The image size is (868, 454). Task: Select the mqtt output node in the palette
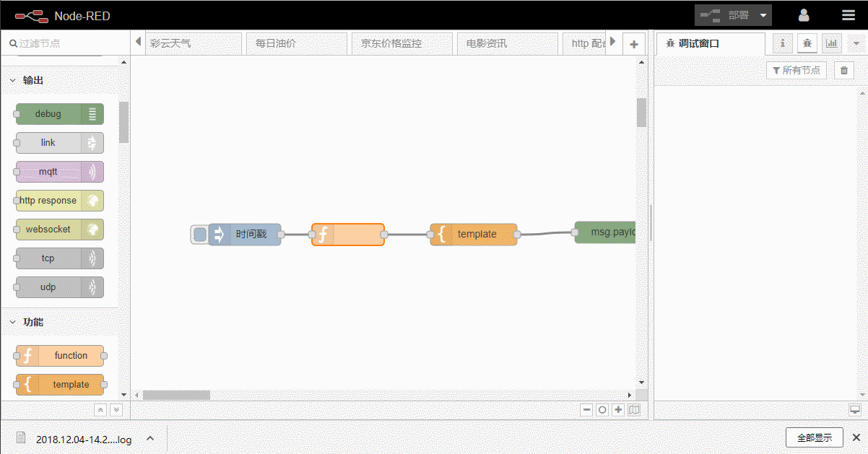click(x=58, y=172)
